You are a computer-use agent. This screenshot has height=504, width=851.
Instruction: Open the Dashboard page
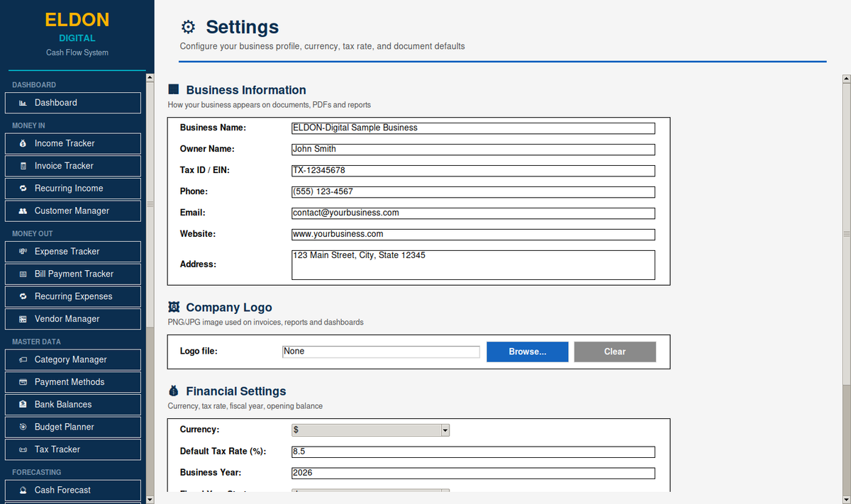tap(73, 103)
